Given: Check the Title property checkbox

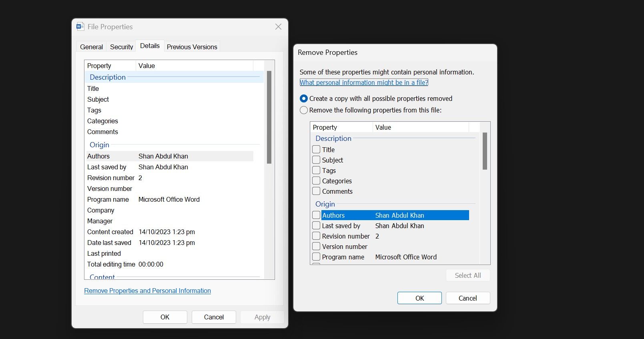Looking at the screenshot, I should click(316, 150).
